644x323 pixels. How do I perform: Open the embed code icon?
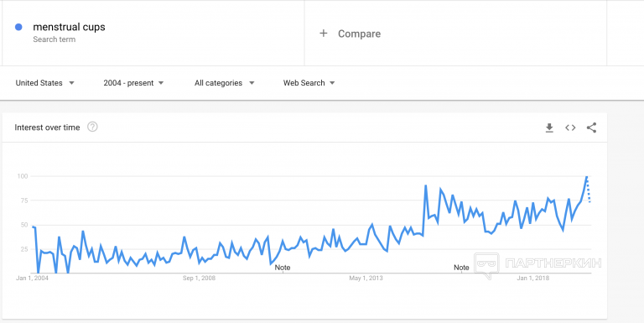click(570, 128)
